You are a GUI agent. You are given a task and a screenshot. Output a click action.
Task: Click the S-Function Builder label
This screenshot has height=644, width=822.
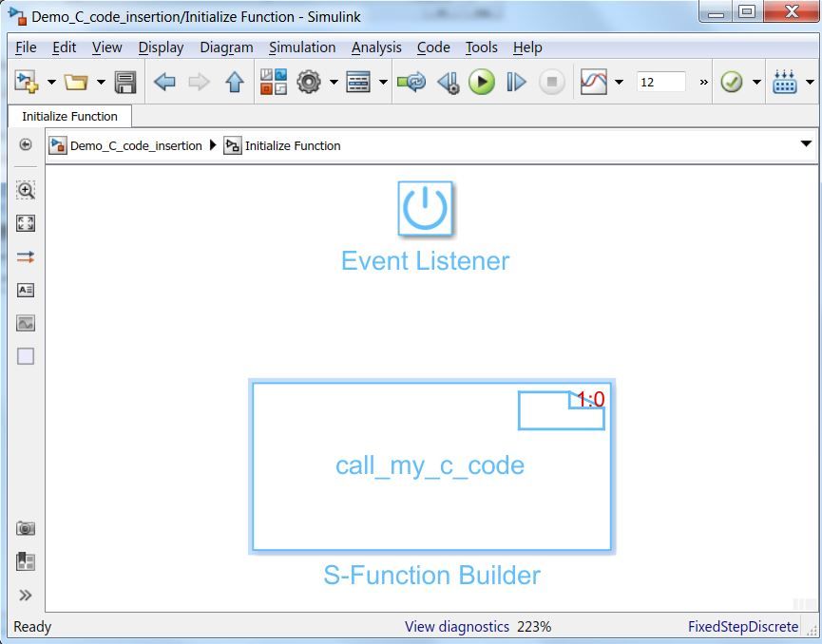(431, 575)
